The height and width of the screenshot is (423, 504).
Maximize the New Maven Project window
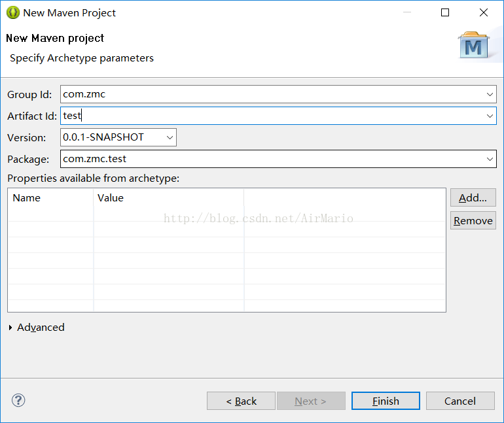pyautogui.click(x=445, y=12)
